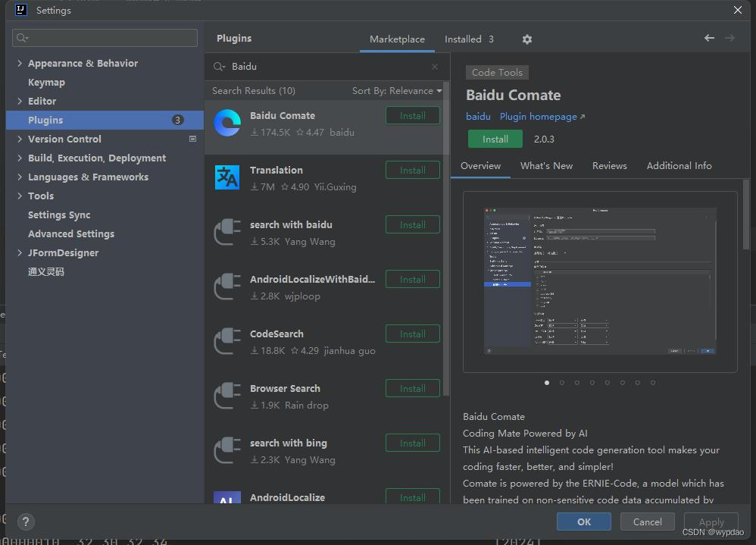Open the Overview tab
Image resolution: width=756 pixels, height=545 pixels.
pyautogui.click(x=480, y=166)
